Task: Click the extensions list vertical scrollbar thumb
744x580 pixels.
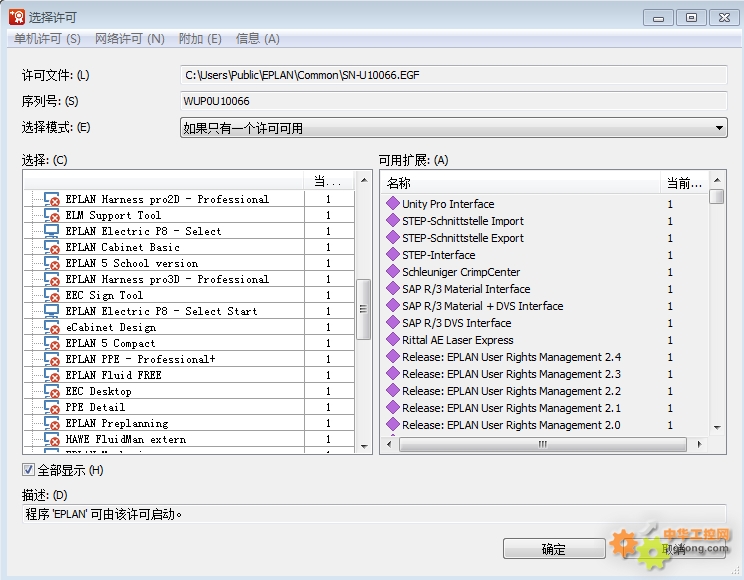Action: [x=717, y=196]
